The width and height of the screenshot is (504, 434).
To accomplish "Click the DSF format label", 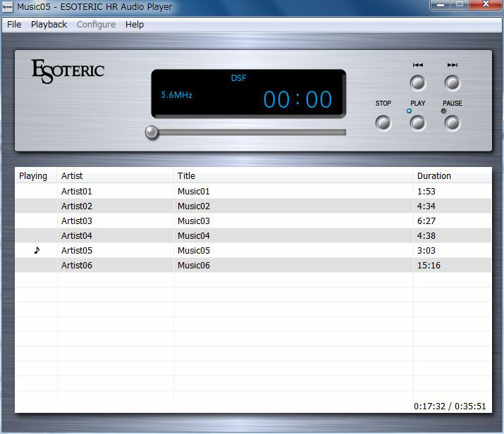I will click(x=238, y=78).
